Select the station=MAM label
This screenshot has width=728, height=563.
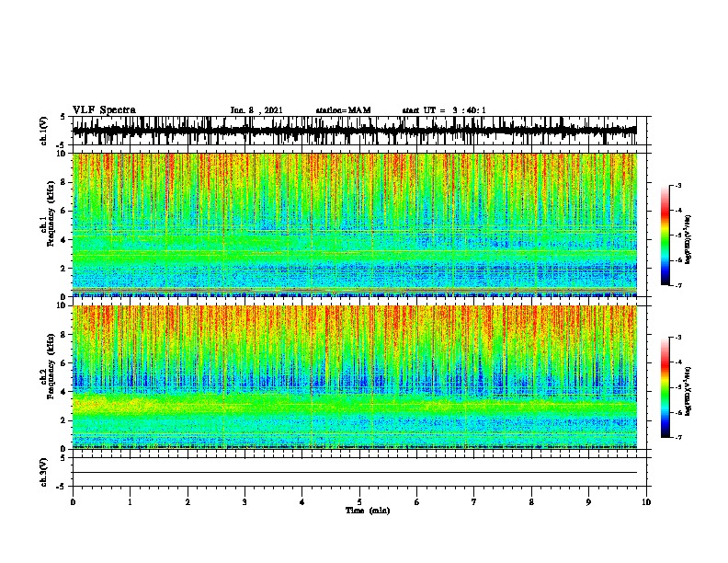tap(343, 110)
